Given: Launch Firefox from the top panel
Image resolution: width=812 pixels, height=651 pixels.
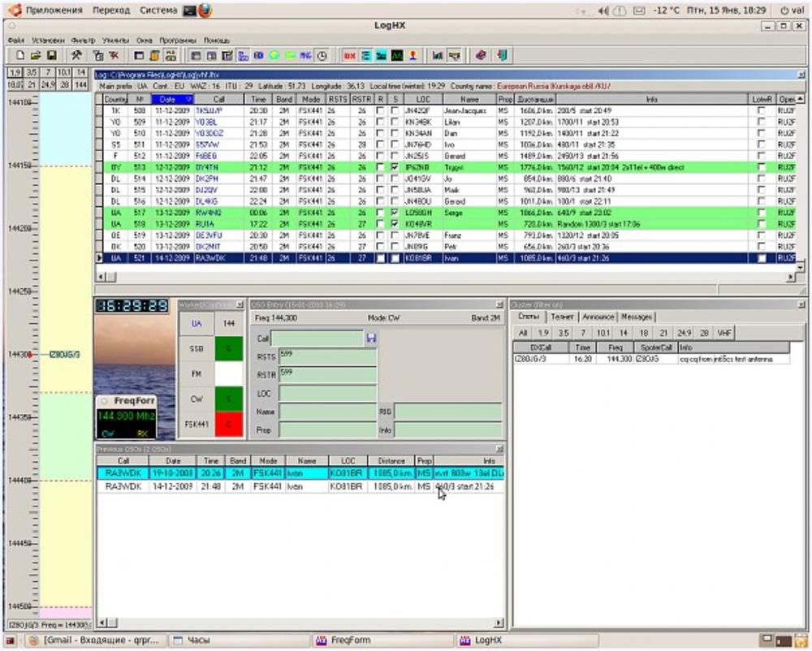Looking at the screenshot, I should (204, 11).
